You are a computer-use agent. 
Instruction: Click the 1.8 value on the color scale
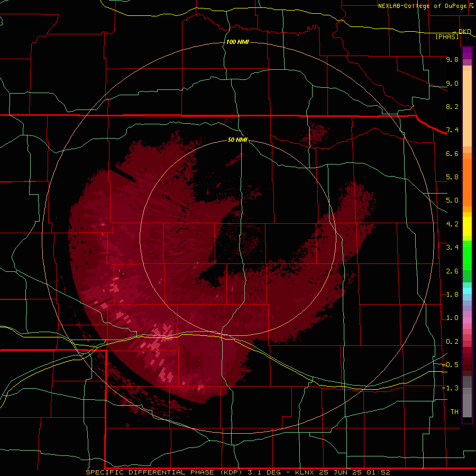point(452,295)
